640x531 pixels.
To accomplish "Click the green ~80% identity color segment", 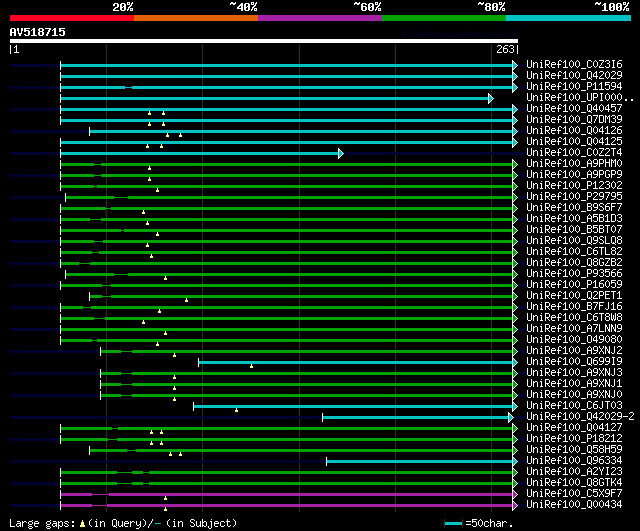I will [444, 18].
